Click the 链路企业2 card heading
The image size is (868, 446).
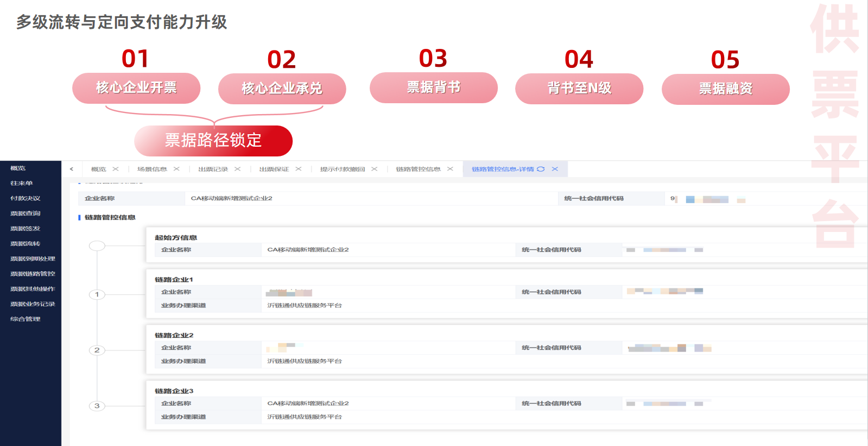174,335
